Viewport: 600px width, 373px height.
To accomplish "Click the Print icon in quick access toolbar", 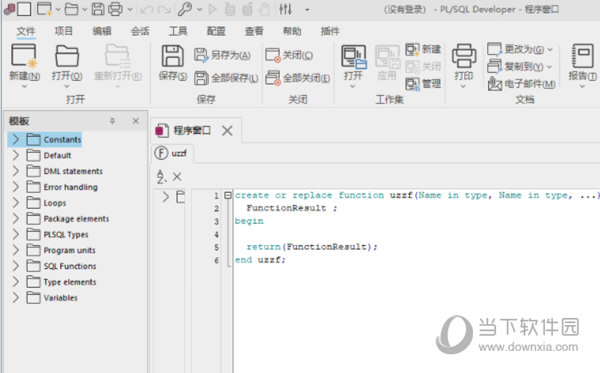I will click(115, 9).
